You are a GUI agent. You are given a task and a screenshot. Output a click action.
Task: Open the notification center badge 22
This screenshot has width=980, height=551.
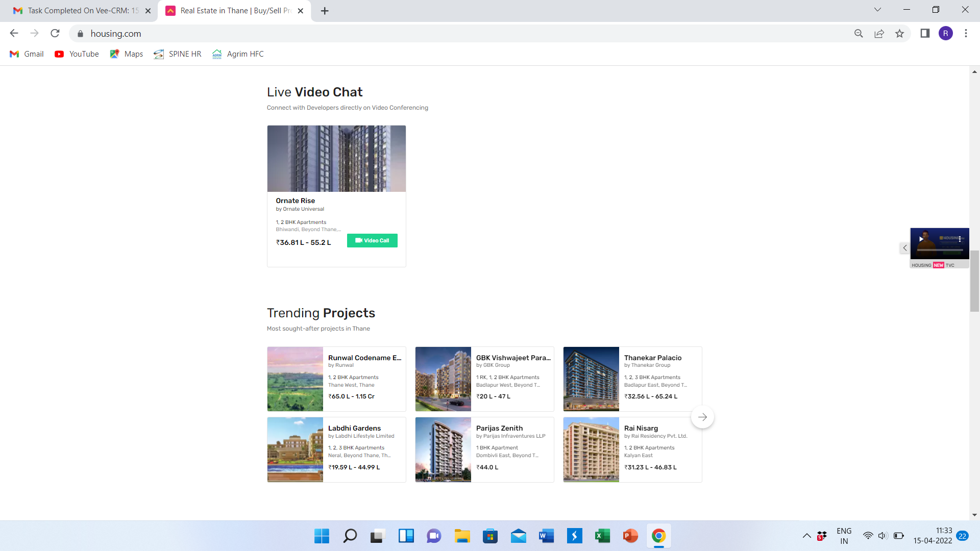click(x=963, y=536)
